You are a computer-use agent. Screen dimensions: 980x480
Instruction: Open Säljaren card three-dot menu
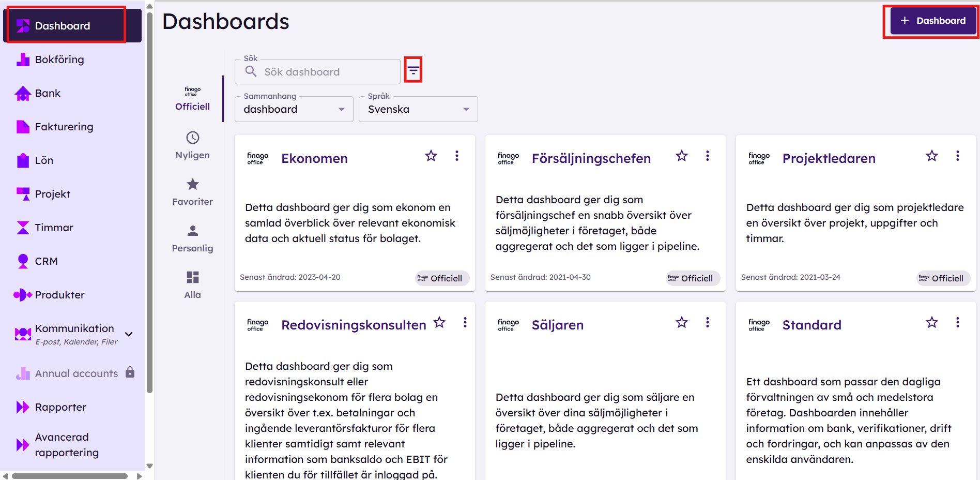pos(708,322)
